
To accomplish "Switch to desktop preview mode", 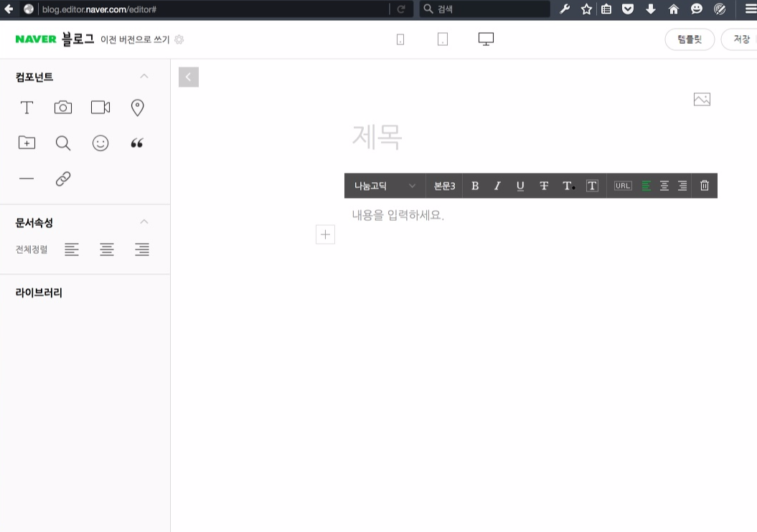I will 486,39.
